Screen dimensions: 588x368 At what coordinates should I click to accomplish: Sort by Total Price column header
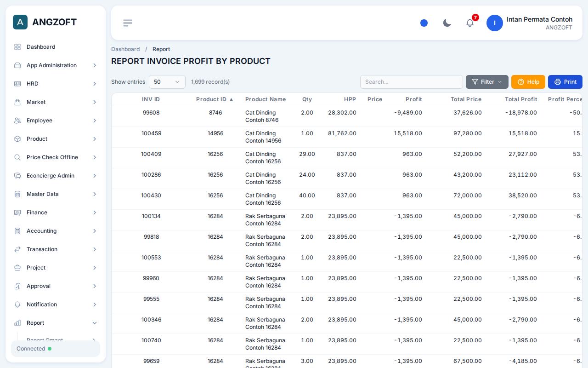pyautogui.click(x=466, y=99)
